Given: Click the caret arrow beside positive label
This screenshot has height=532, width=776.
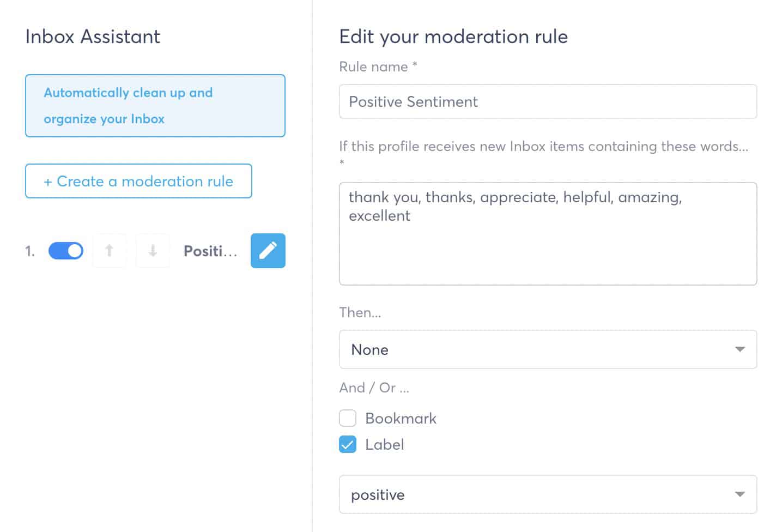Looking at the screenshot, I should tap(739, 494).
